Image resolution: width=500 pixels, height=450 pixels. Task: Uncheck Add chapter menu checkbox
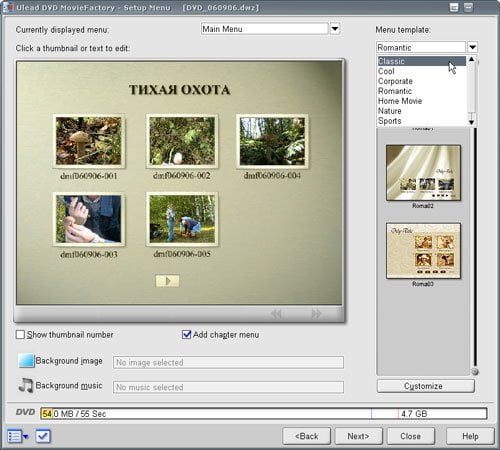pyautogui.click(x=186, y=334)
